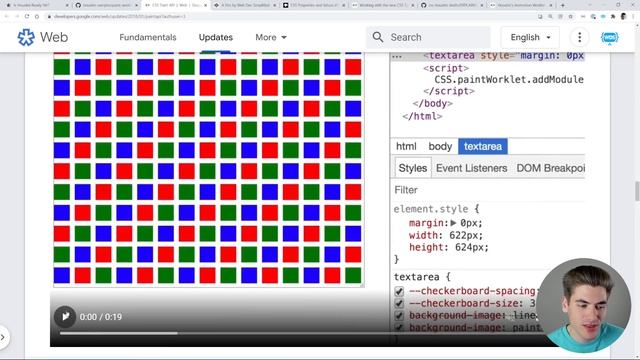This screenshot has height=360, width=640.
Task: Click the page vertical scrollbar thumb
Action: pyautogui.click(x=636, y=191)
